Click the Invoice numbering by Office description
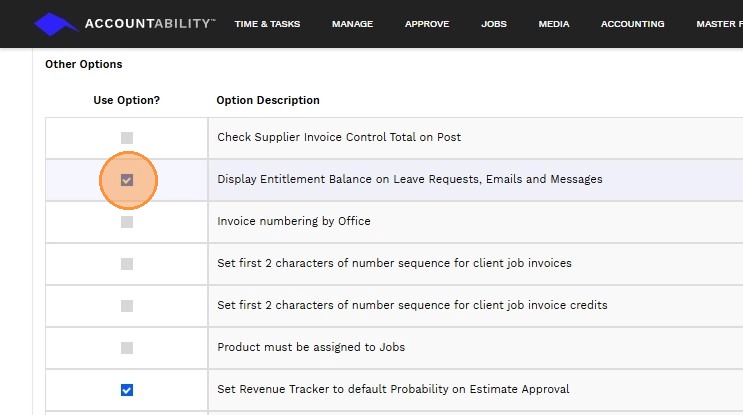This screenshot has width=743, height=415. (294, 222)
